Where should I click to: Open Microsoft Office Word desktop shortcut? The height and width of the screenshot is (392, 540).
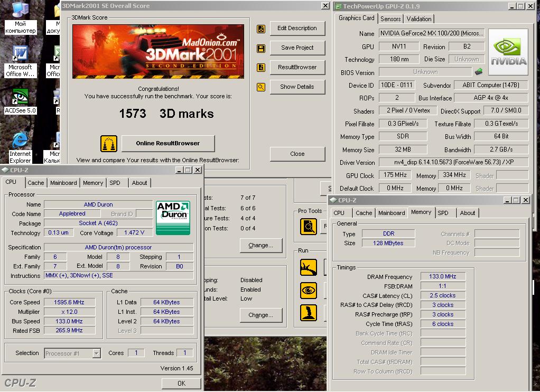(20, 62)
